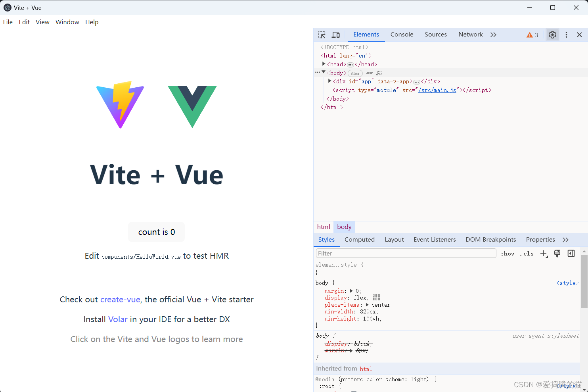The height and width of the screenshot is (392, 588).
Task: Click the new style rule plus icon
Action: [544, 254]
